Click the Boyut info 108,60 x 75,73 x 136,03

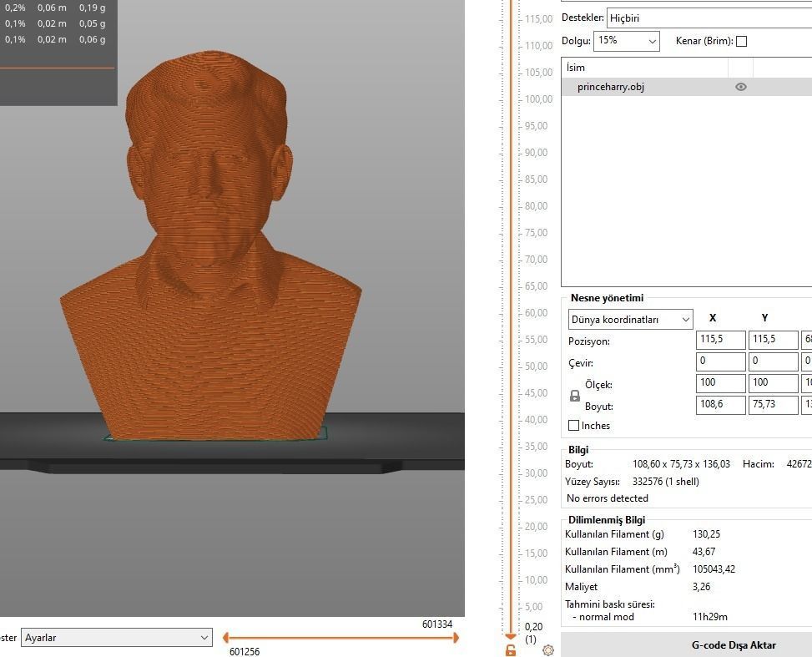[682, 464]
